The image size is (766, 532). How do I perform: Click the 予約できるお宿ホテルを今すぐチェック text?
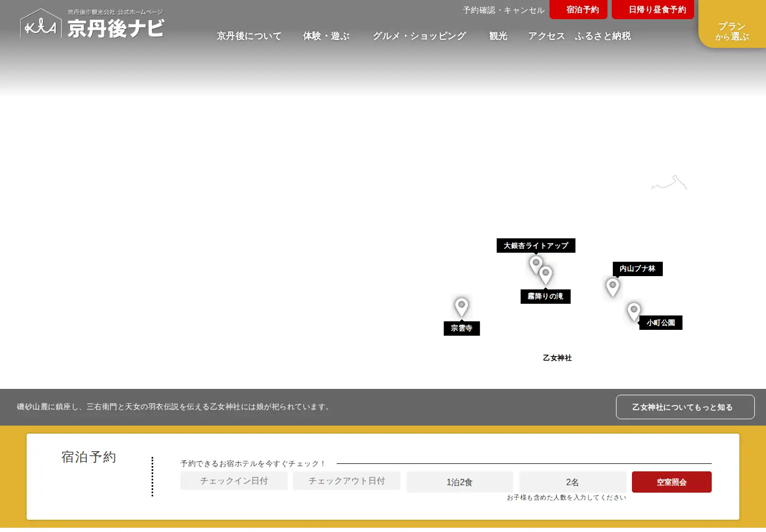click(x=253, y=464)
